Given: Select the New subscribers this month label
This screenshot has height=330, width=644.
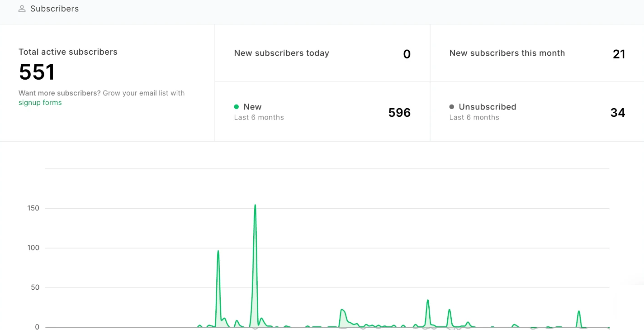Looking at the screenshot, I should (507, 53).
